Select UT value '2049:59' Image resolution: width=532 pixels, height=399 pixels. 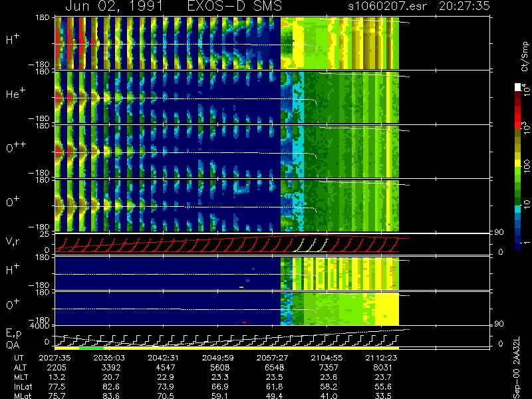coord(218,358)
